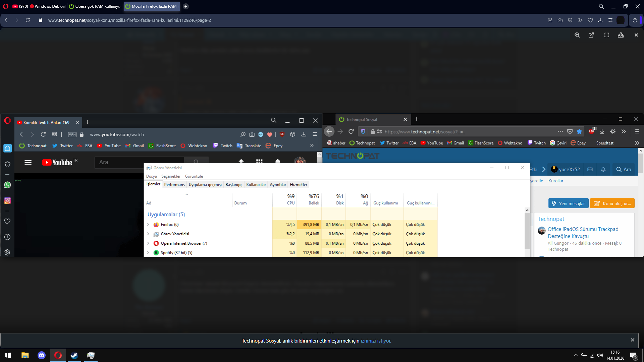
Task: Click the pinboard edit icon in address bar
Action: (550, 20)
